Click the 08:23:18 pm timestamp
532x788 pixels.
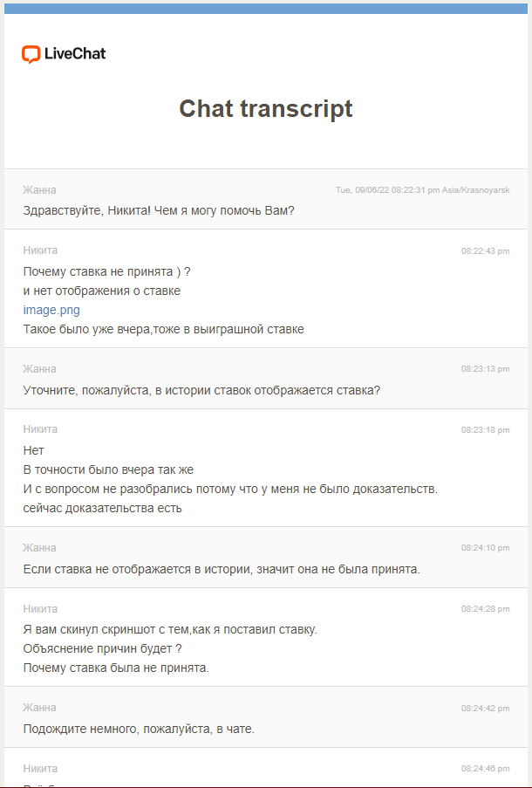point(486,430)
